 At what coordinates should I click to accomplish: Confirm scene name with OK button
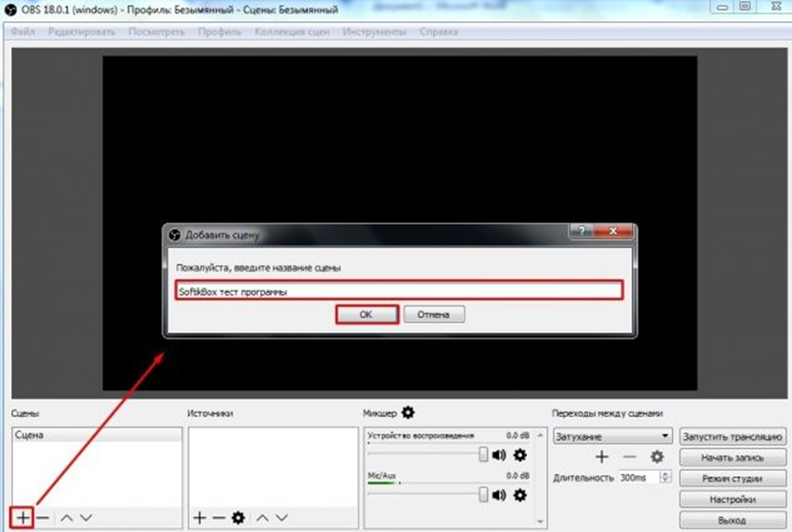coord(366,314)
